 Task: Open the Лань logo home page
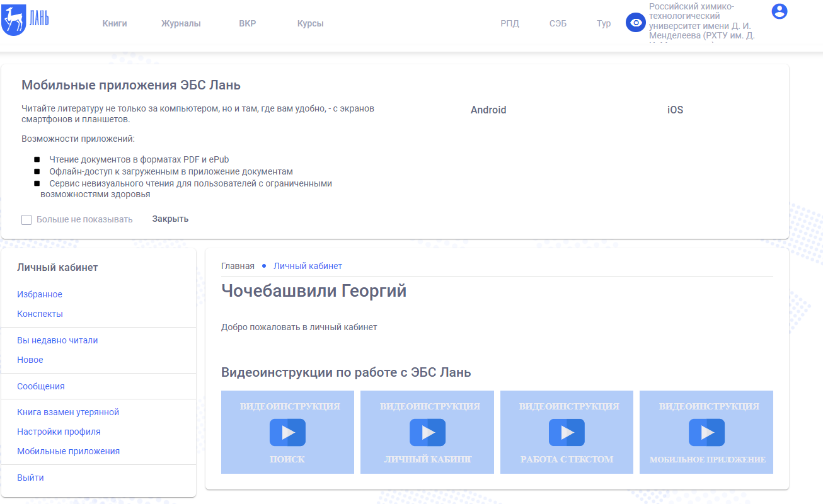[26, 19]
